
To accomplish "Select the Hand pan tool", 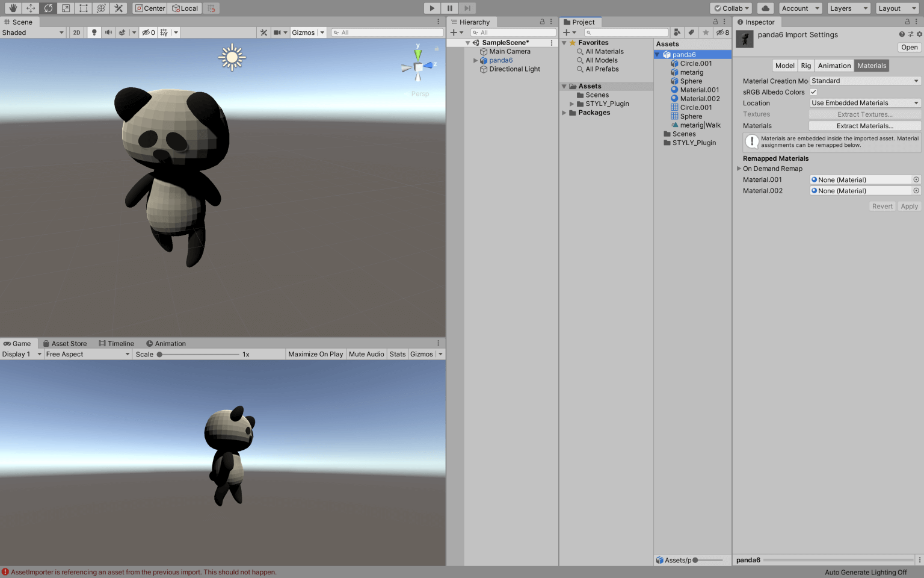I will coord(13,8).
